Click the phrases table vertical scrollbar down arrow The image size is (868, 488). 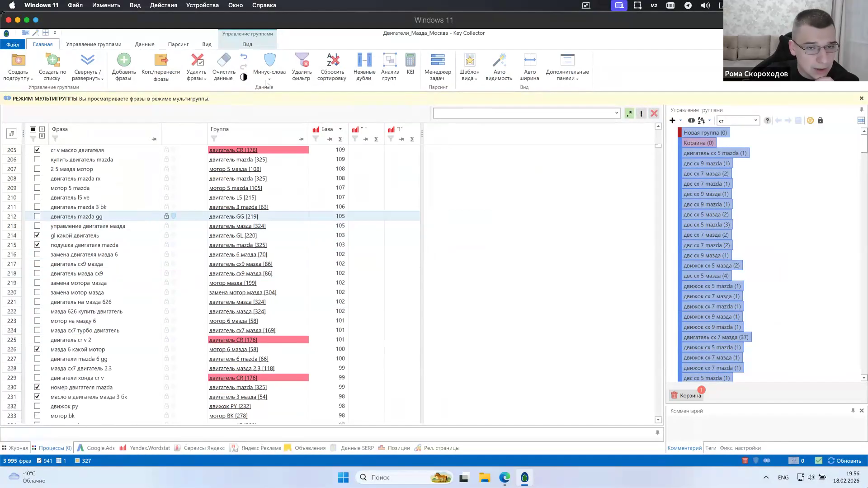coord(658,420)
